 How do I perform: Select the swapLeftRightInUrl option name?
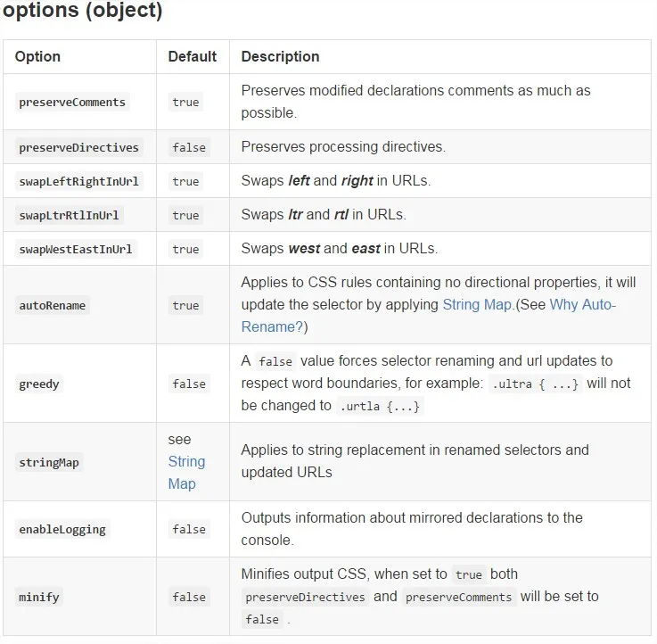[x=78, y=182]
